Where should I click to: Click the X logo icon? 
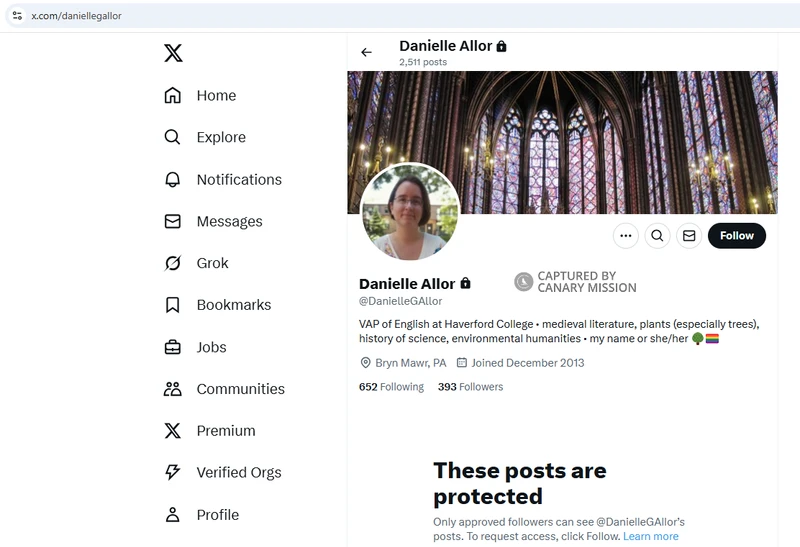173,53
